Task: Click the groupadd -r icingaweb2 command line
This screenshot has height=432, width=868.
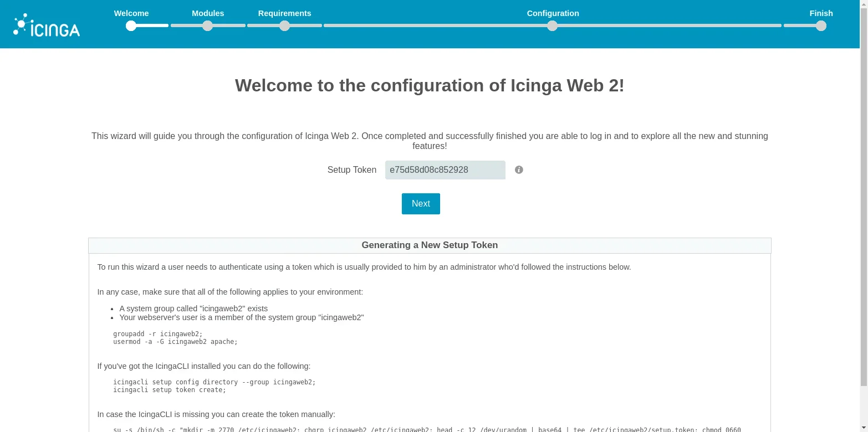Action: click(158, 334)
